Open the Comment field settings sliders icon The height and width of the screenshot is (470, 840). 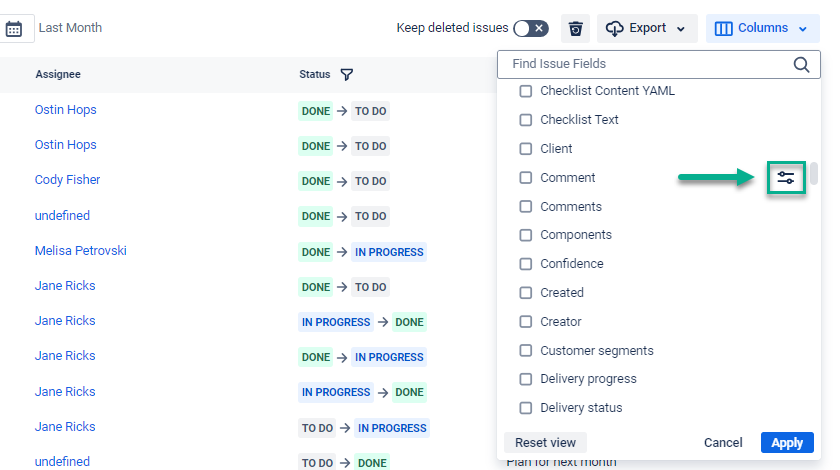pos(786,178)
